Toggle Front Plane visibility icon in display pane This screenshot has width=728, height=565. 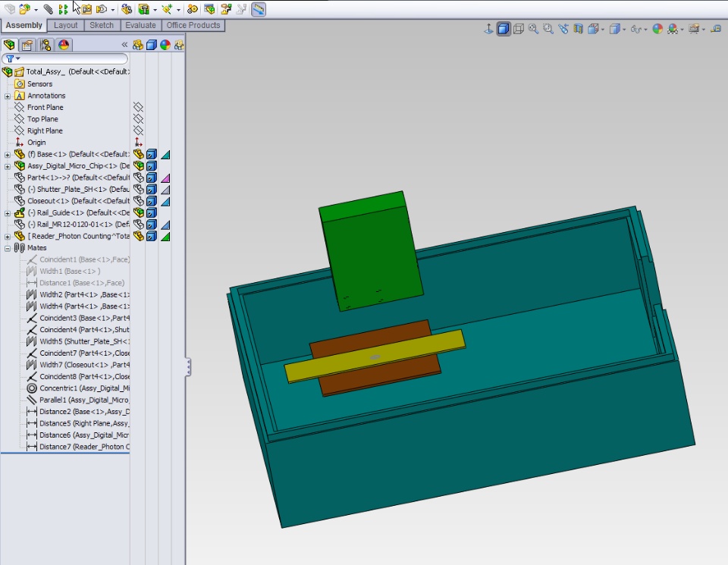(138, 108)
